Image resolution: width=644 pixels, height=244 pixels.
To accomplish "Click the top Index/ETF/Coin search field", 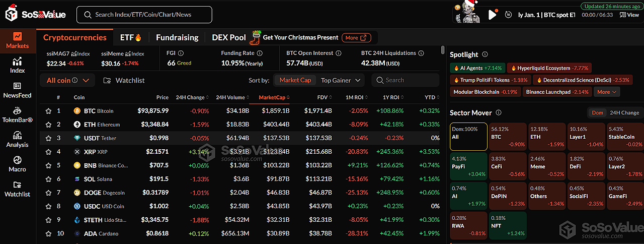I will pyautogui.click(x=144, y=15).
